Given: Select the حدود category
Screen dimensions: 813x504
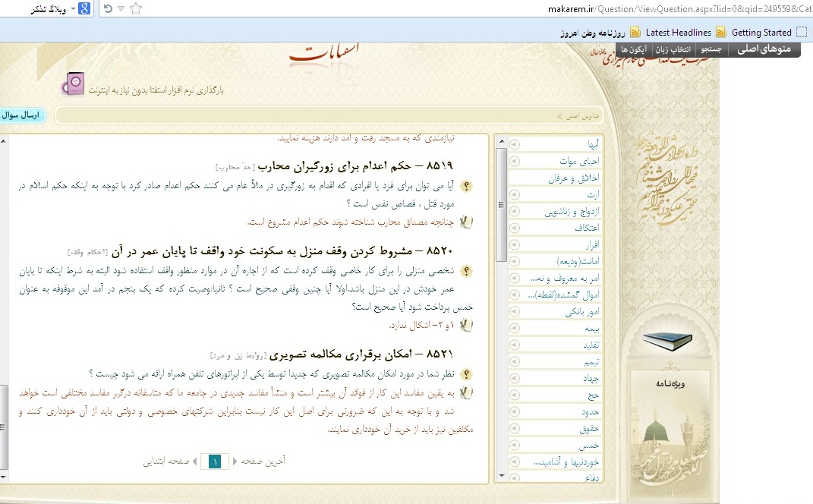Looking at the screenshot, I should pyautogui.click(x=590, y=411).
